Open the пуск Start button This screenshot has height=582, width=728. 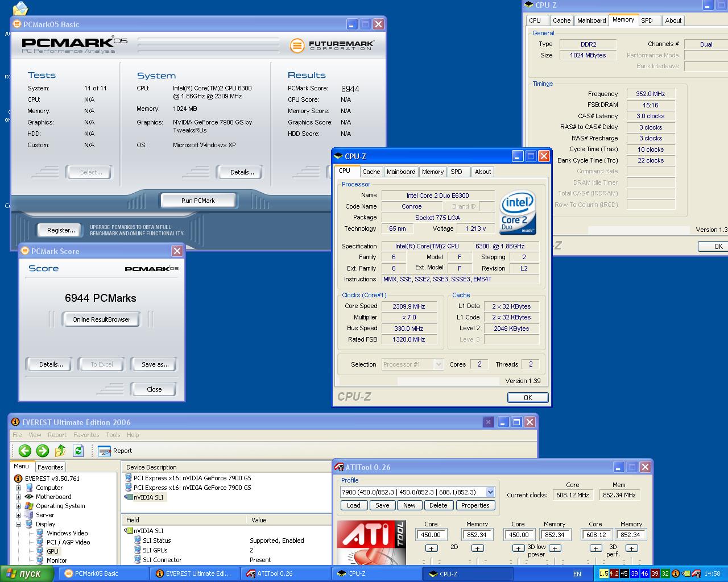coord(26,573)
